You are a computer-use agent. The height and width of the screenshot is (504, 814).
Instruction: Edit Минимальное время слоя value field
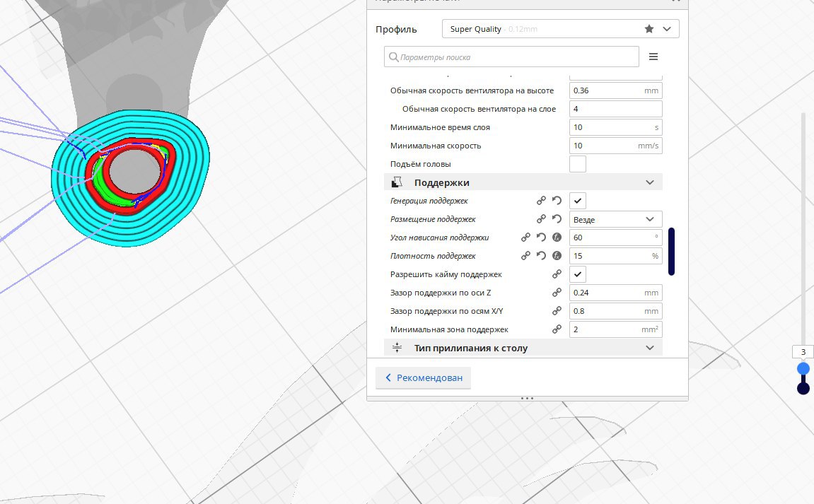(615, 127)
